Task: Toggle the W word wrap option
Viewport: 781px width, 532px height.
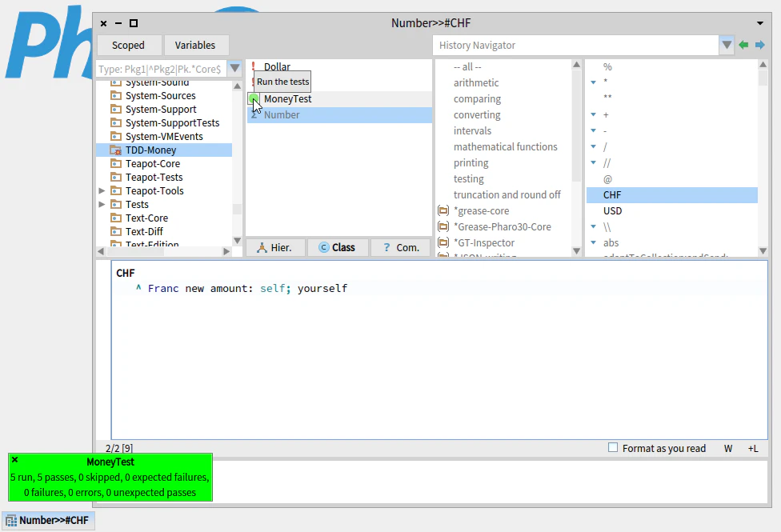Action: [728, 448]
